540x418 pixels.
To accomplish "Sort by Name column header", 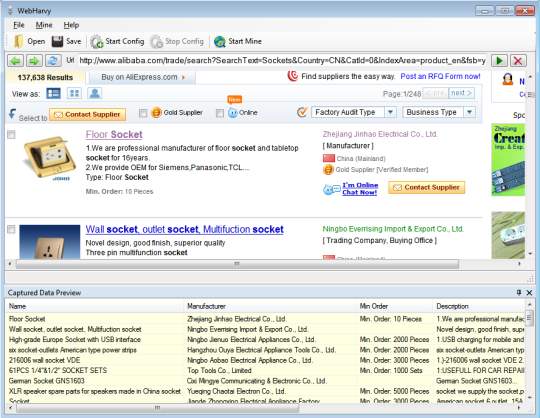I will tap(95, 306).
